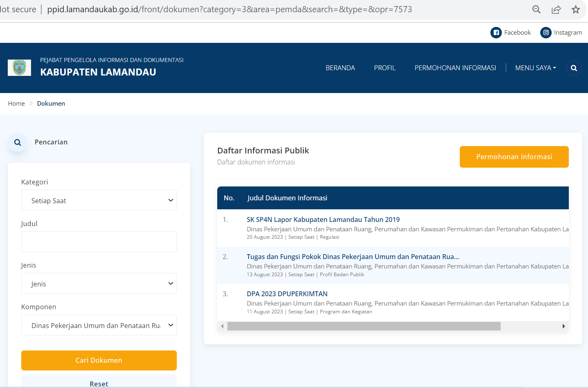Screen dimensions: 588x388
Task: Open the Instagram icon link
Action: (x=546, y=33)
